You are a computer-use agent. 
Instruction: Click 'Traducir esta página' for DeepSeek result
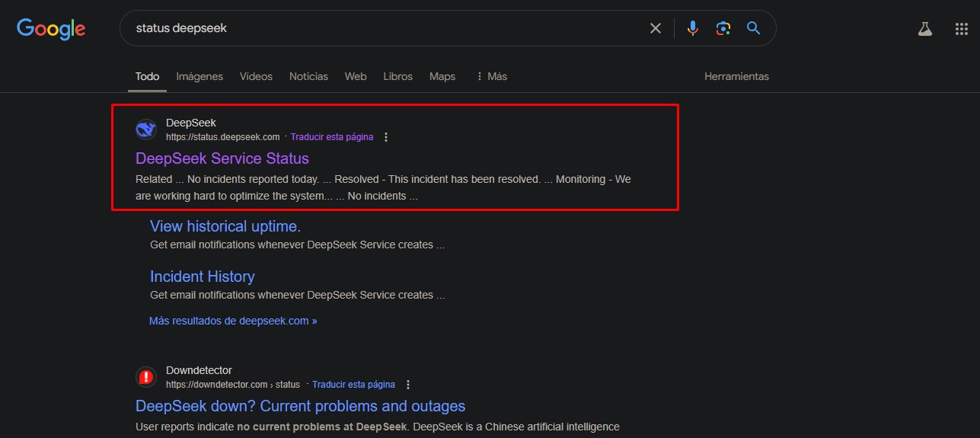click(x=332, y=137)
